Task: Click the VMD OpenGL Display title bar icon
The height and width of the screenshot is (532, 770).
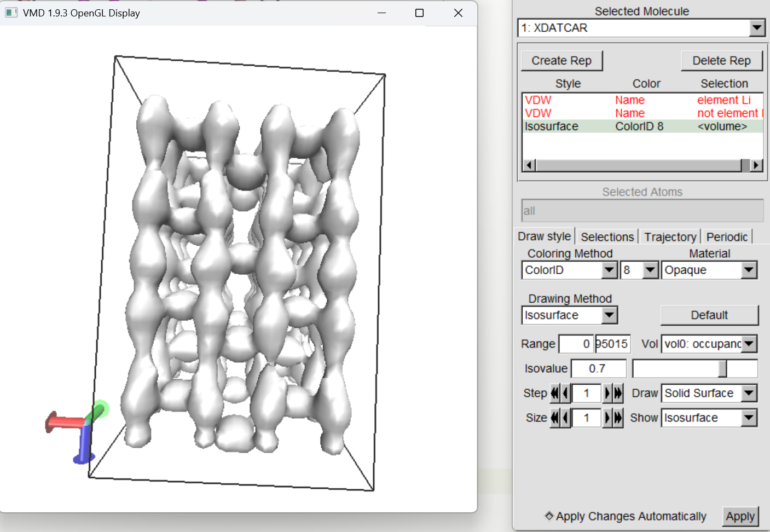Action: pyautogui.click(x=11, y=13)
